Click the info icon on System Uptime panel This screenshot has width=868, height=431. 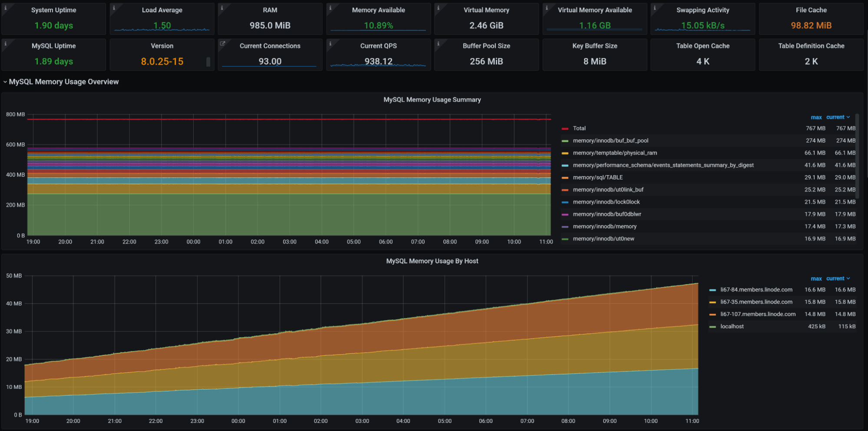point(6,8)
